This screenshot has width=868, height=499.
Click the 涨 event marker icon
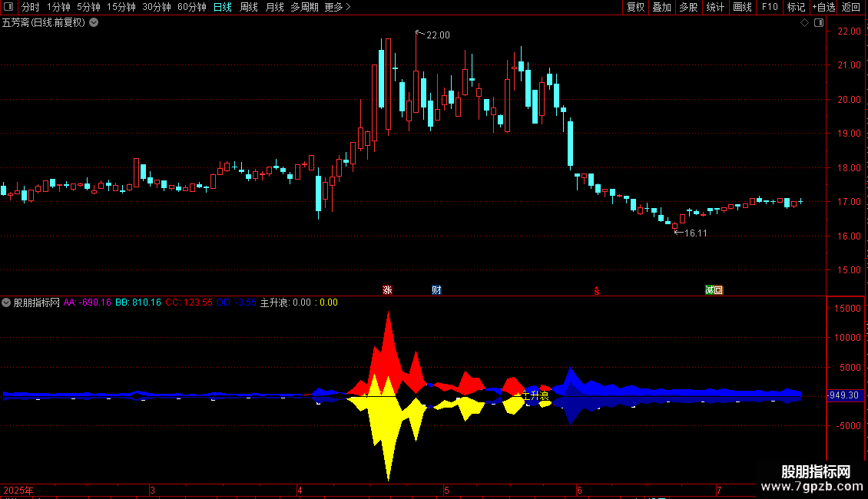[387, 290]
